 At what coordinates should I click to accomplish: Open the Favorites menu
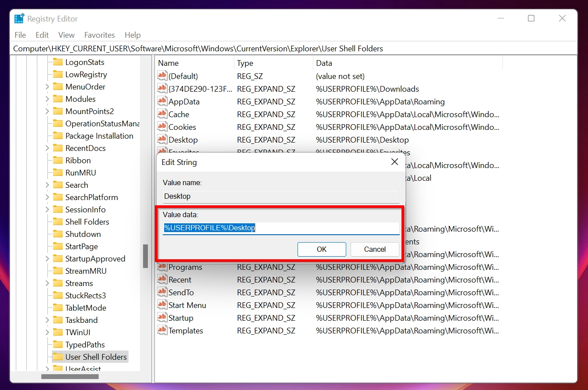click(x=99, y=35)
